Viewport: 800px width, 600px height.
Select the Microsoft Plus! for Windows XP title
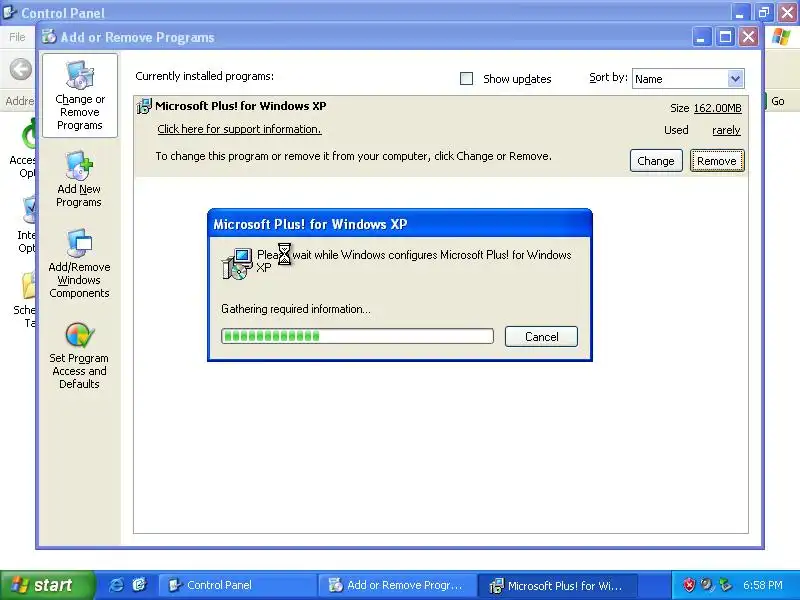[x=241, y=106]
